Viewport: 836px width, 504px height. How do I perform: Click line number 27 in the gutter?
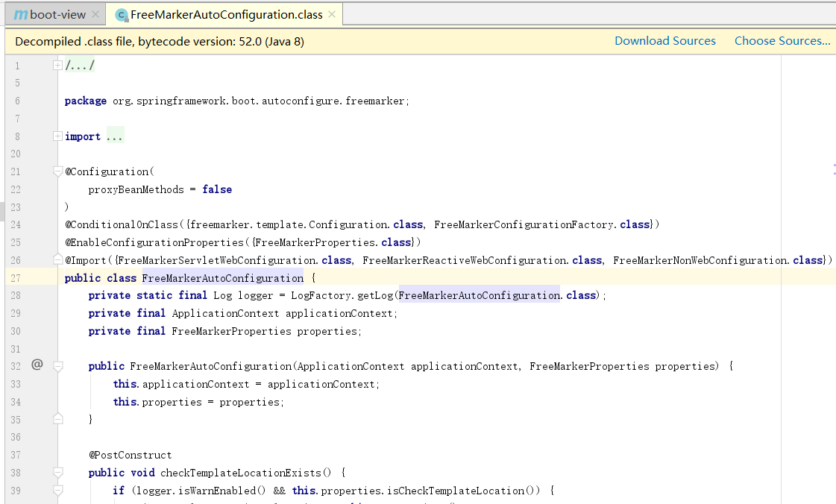pos(16,278)
